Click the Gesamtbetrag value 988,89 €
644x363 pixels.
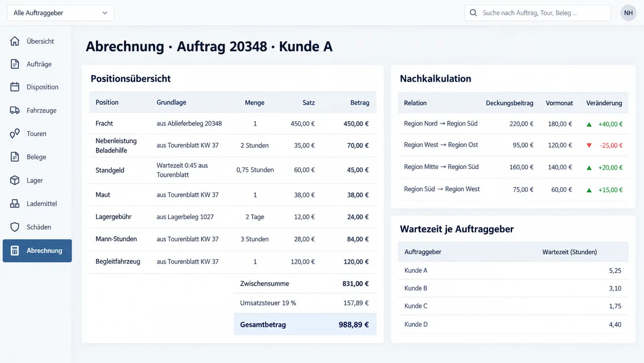tap(354, 325)
